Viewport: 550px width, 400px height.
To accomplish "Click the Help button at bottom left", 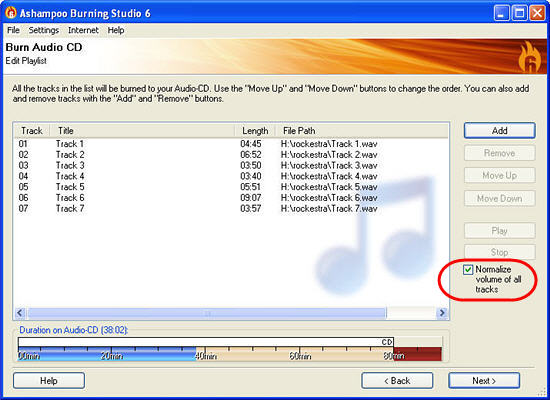I will pos(49,381).
